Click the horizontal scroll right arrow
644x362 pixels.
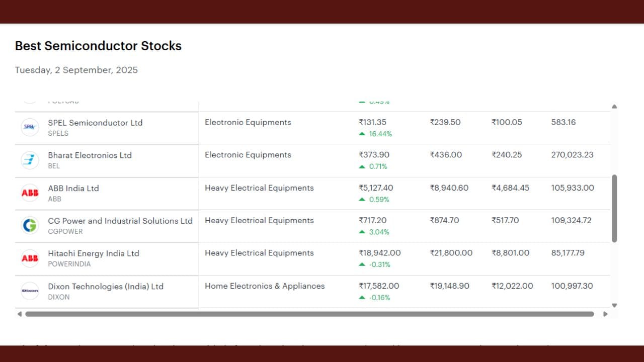(x=605, y=314)
